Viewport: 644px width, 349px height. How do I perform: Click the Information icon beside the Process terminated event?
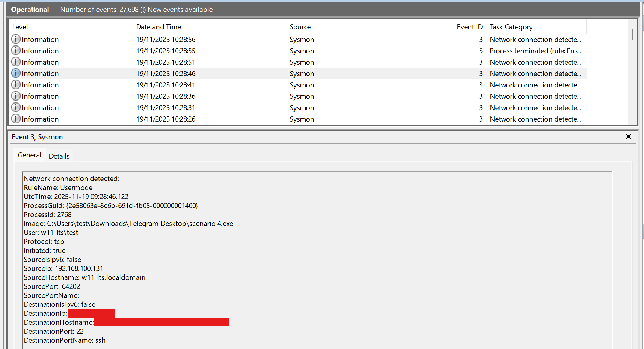16,50
